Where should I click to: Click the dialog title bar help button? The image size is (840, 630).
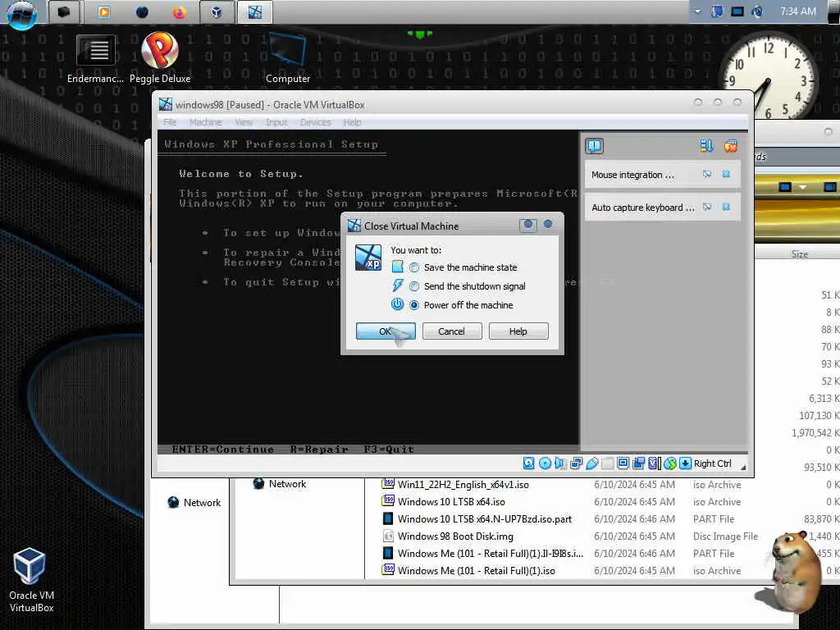527,225
